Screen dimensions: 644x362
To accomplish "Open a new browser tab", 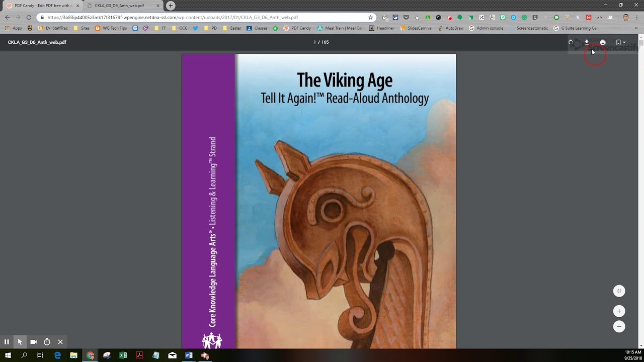I will [x=171, y=6].
